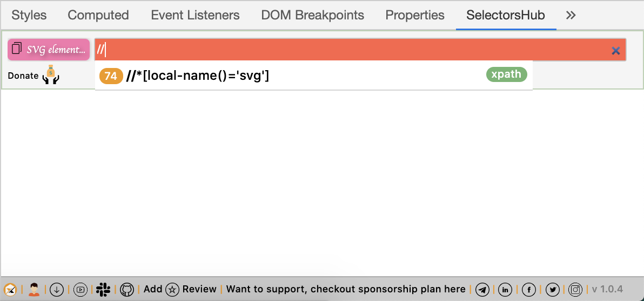This screenshot has width=644, height=301.
Task: Open the Facebook icon link
Action: tap(529, 290)
